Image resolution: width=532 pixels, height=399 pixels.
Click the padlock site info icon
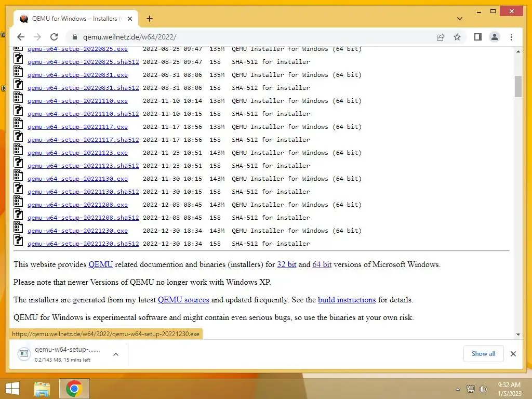(75, 37)
